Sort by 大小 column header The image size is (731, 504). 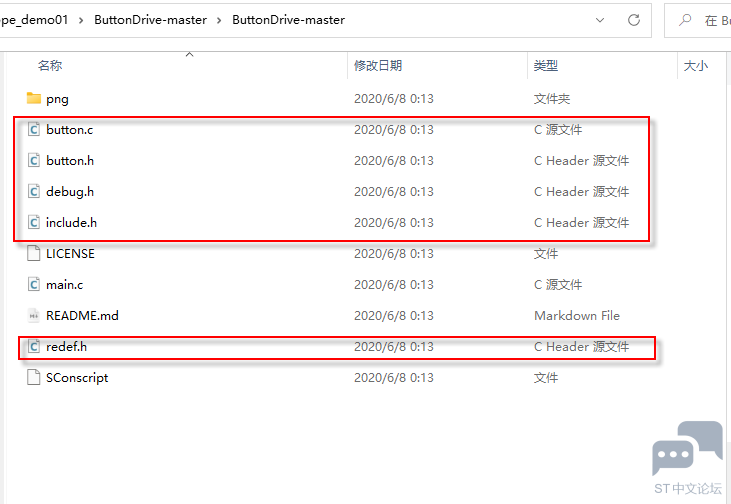[x=696, y=66]
